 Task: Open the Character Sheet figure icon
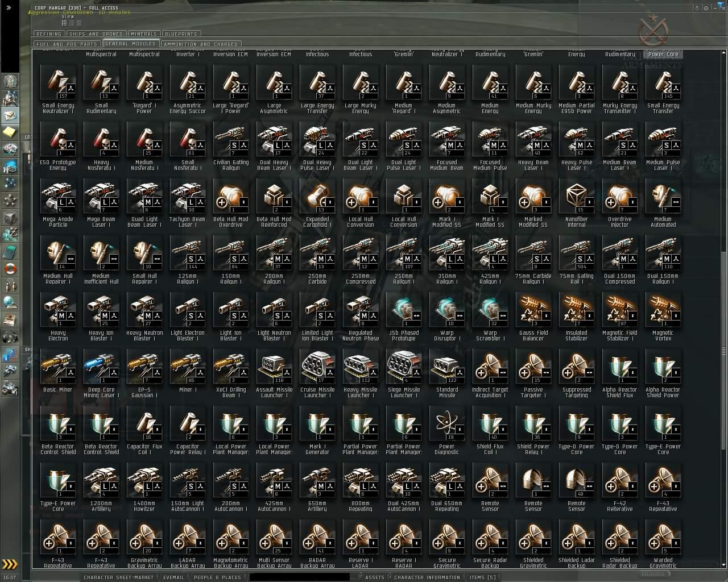point(10,81)
